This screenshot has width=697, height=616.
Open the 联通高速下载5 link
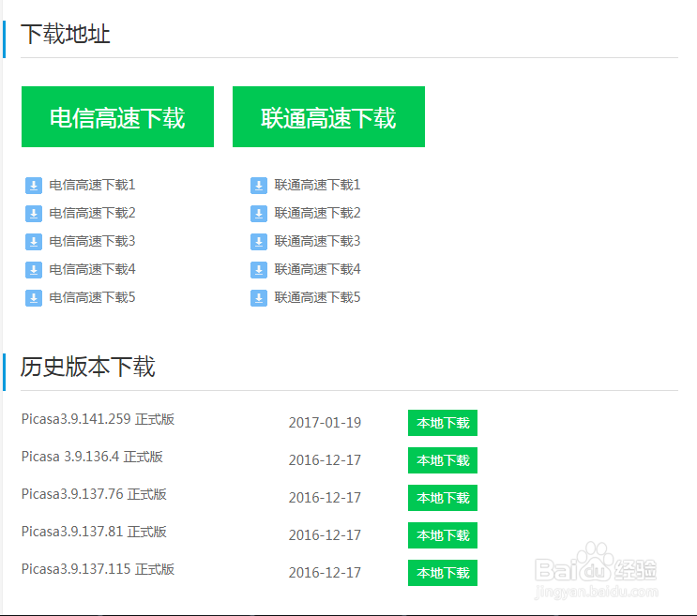(x=317, y=297)
